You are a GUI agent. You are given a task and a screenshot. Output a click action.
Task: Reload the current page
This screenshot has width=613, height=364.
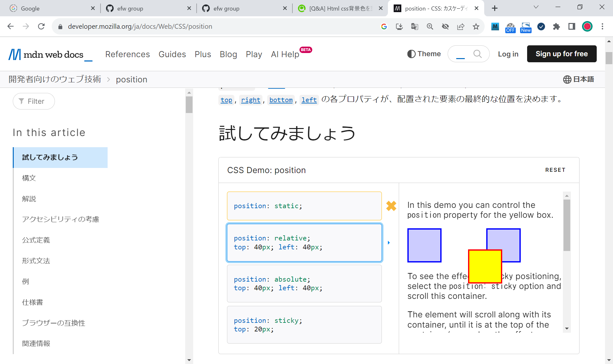(41, 27)
